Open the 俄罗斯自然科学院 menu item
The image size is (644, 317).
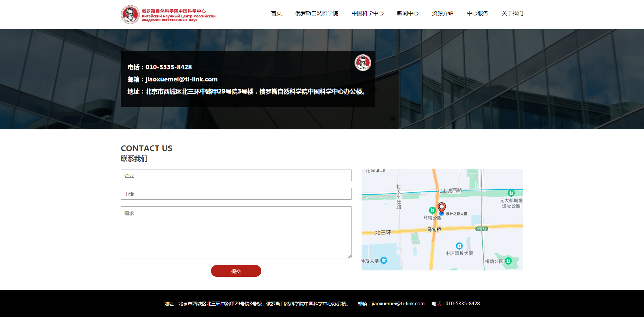[x=316, y=13]
